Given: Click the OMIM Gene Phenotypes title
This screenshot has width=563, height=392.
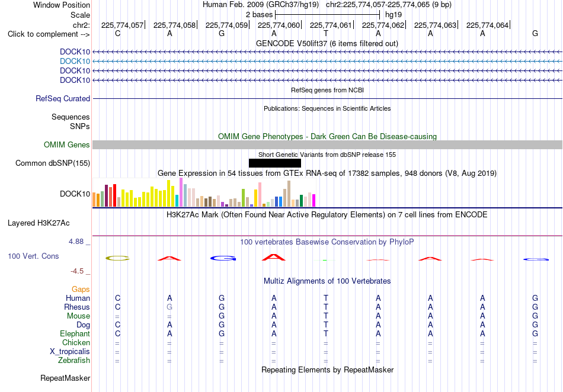Looking at the screenshot, I should click(328, 137).
